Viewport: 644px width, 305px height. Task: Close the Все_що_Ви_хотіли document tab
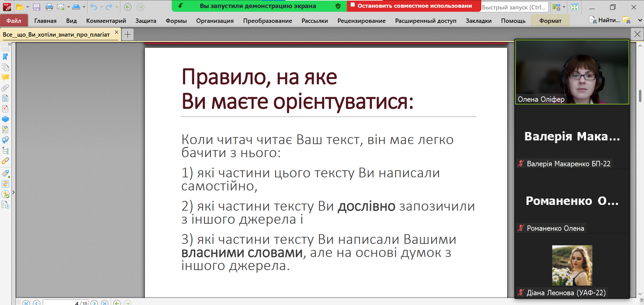click(116, 32)
